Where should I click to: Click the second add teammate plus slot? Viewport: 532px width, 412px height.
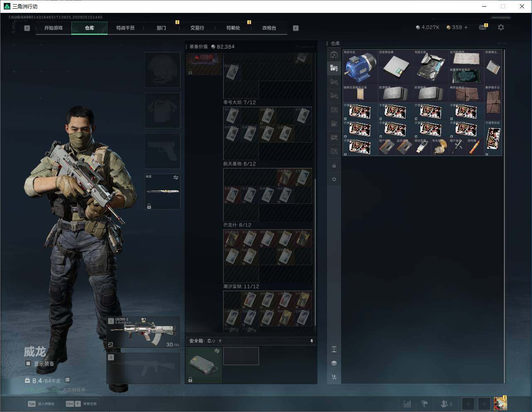pos(484,404)
